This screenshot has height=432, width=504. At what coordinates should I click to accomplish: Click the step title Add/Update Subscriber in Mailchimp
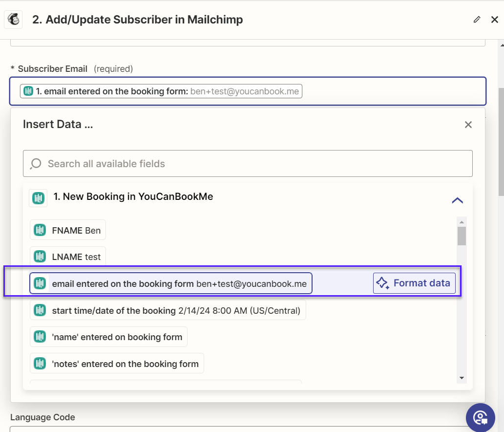point(138,20)
